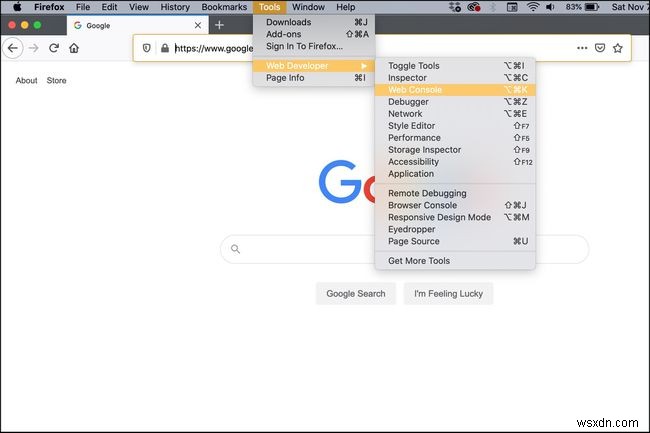Image resolution: width=650 pixels, height=433 pixels.
Task: Open Storage Inspector menu item
Action: [x=455, y=150]
